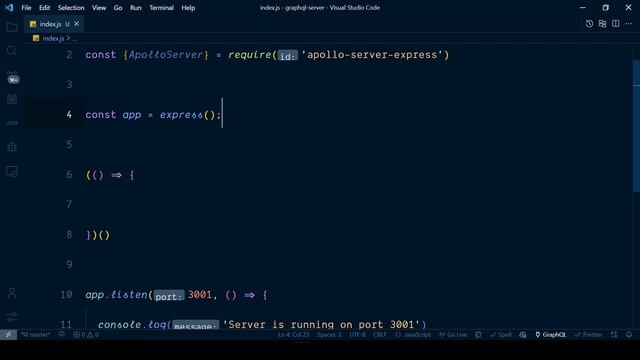Open the Explorer view in the activity bar
Screen dimensions: 640x360
[x=12, y=27]
